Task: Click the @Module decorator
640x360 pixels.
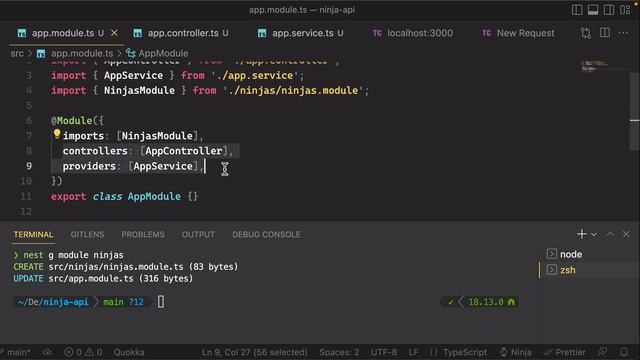Action: pos(71,121)
